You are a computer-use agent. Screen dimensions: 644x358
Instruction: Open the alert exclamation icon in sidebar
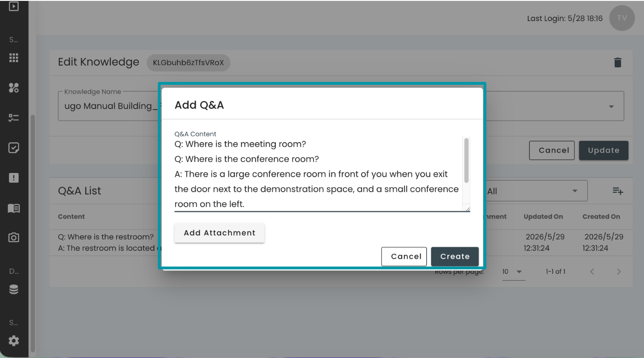coord(14,178)
